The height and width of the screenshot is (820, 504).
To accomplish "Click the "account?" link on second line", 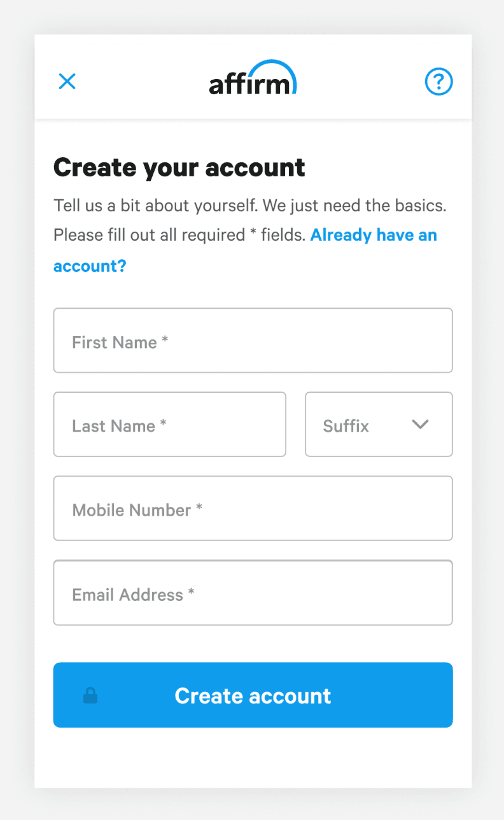I will point(90,266).
